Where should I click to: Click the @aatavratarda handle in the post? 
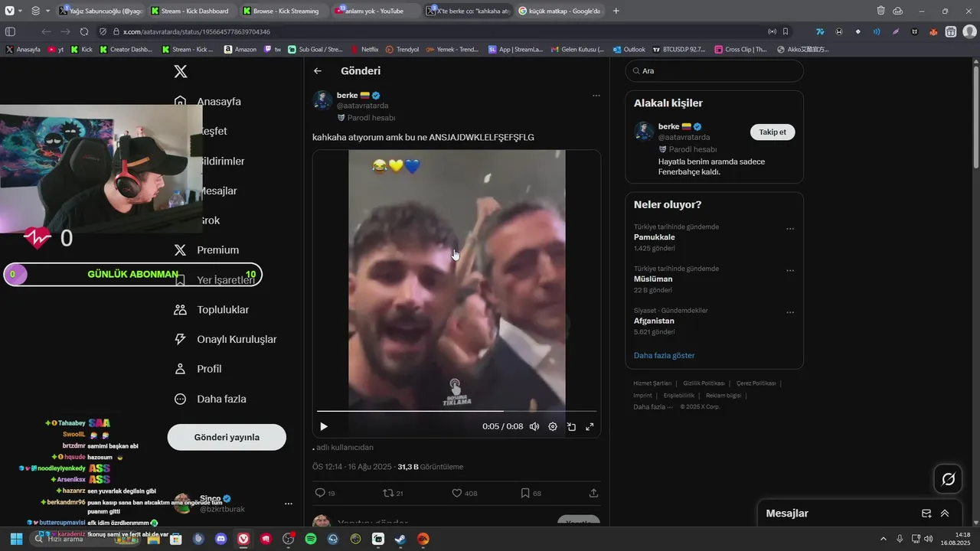pyautogui.click(x=362, y=106)
